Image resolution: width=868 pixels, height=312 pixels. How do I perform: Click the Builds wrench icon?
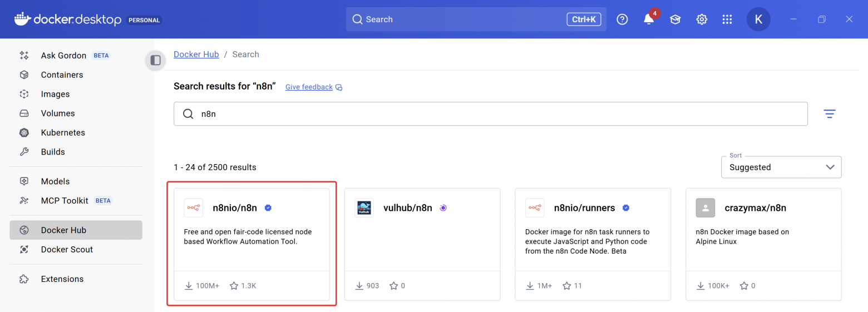tap(24, 152)
